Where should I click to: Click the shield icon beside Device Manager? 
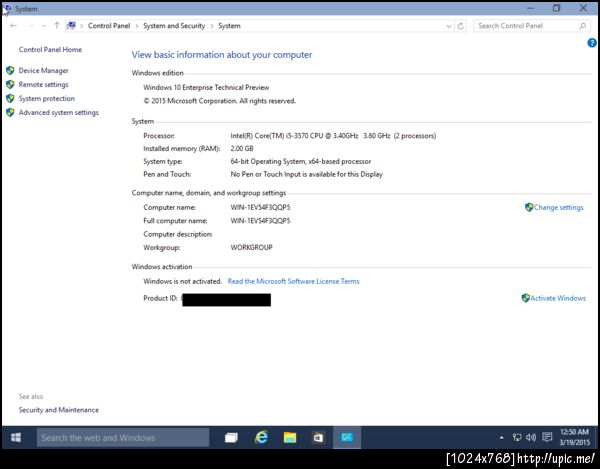10,70
